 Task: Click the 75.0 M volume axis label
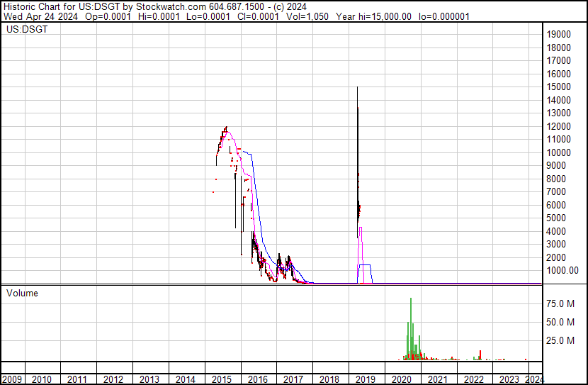pos(560,303)
